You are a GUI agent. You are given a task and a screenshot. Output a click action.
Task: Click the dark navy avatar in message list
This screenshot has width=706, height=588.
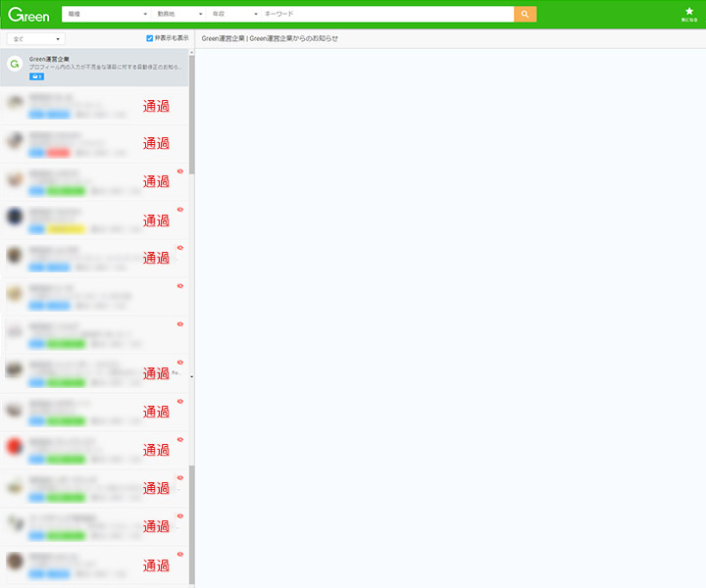[x=15, y=217]
